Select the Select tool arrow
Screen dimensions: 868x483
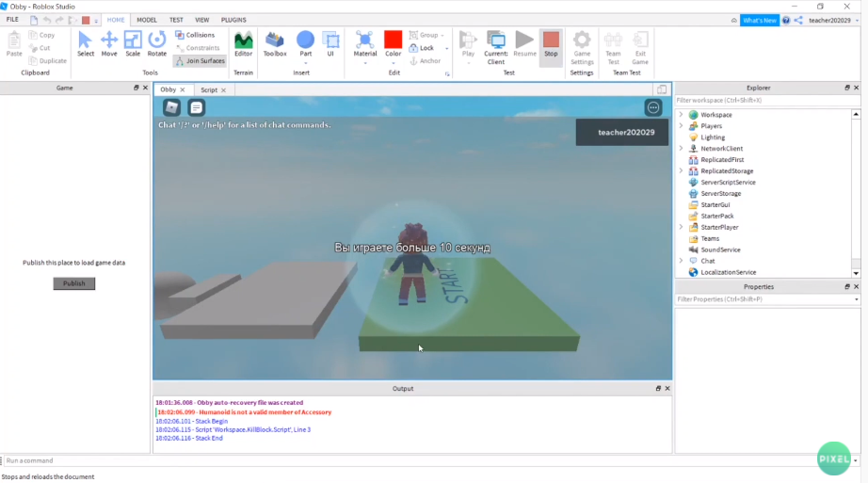(x=86, y=43)
